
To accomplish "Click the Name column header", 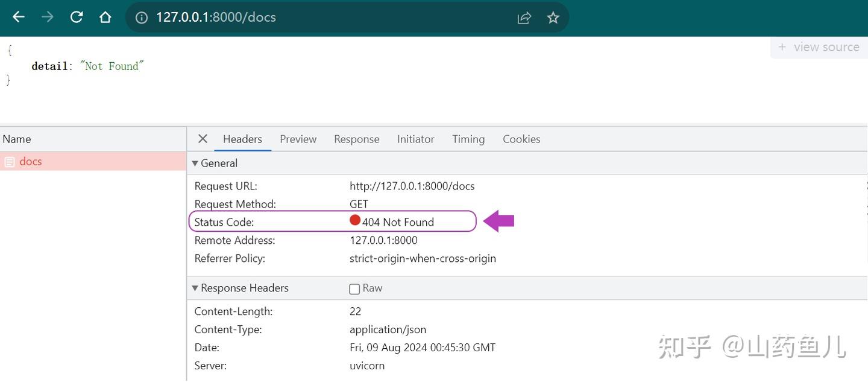I will (17, 139).
